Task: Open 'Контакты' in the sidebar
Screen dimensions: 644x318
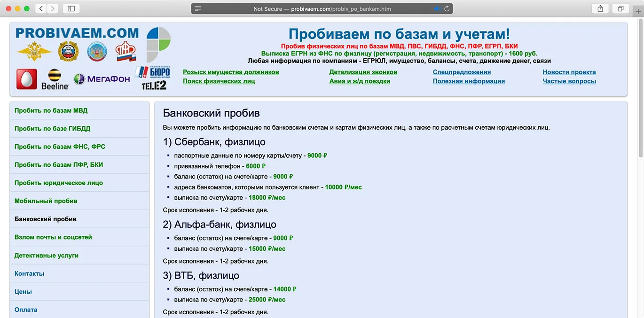Action: [x=79, y=273]
